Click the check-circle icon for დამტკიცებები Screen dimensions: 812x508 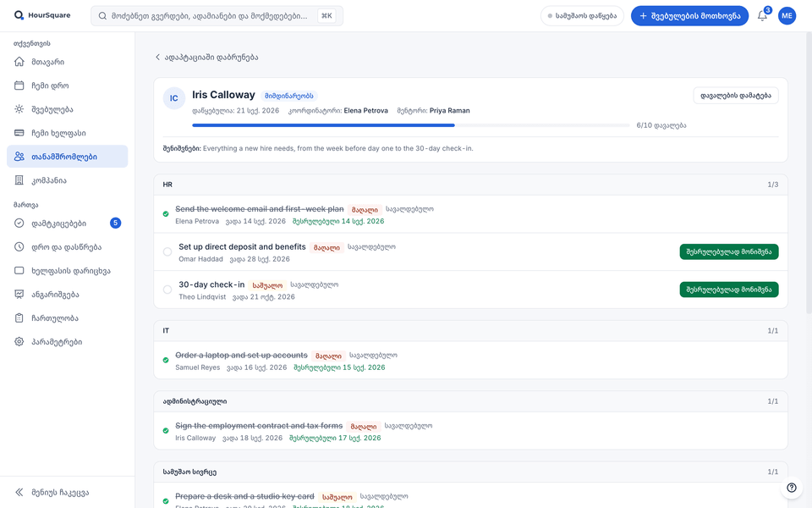19,223
